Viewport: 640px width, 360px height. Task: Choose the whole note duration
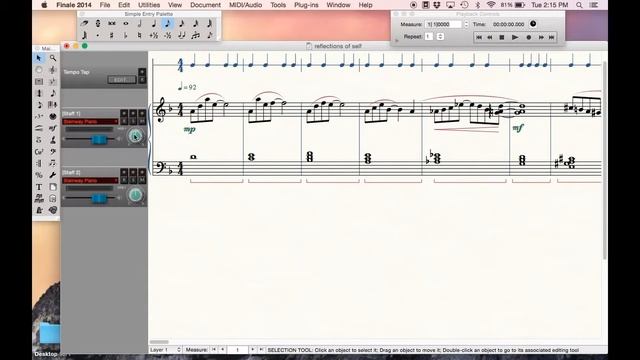126,24
